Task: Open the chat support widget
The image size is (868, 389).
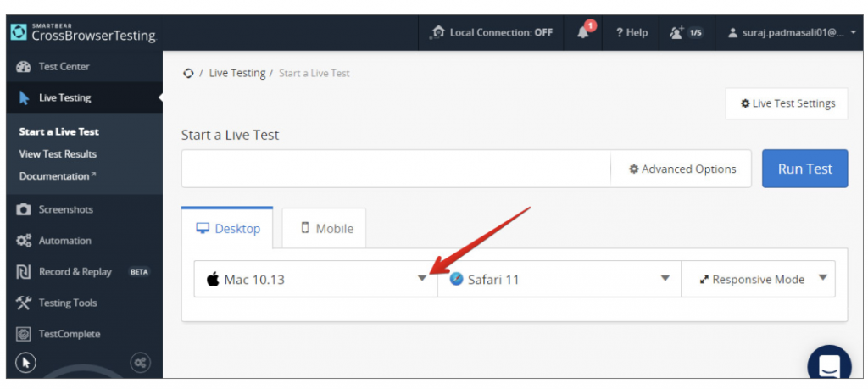Action: pos(829,364)
